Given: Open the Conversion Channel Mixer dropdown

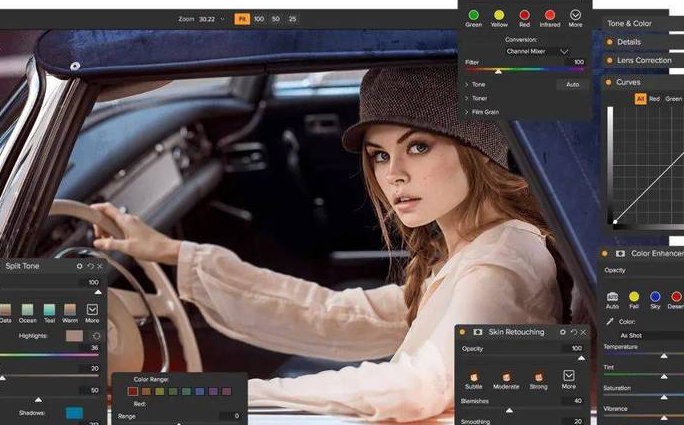Looking at the screenshot, I should point(537,51).
